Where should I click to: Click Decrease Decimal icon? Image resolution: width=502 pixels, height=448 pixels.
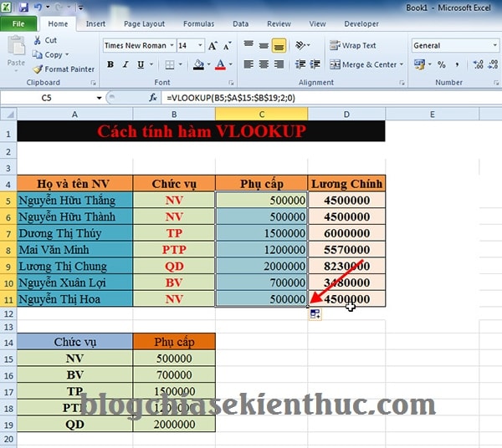click(x=493, y=64)
